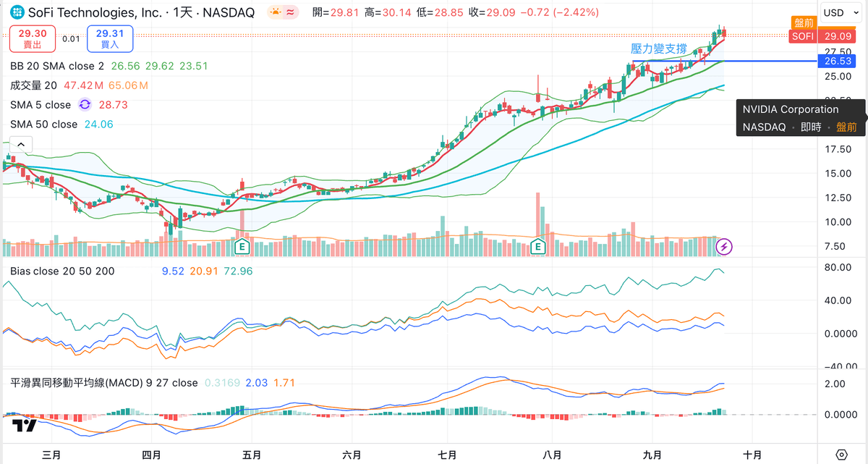The height and width of the screenshot is (464, 868).
Task: Select the SMA 50 close legend
Action: click(43, 125)
